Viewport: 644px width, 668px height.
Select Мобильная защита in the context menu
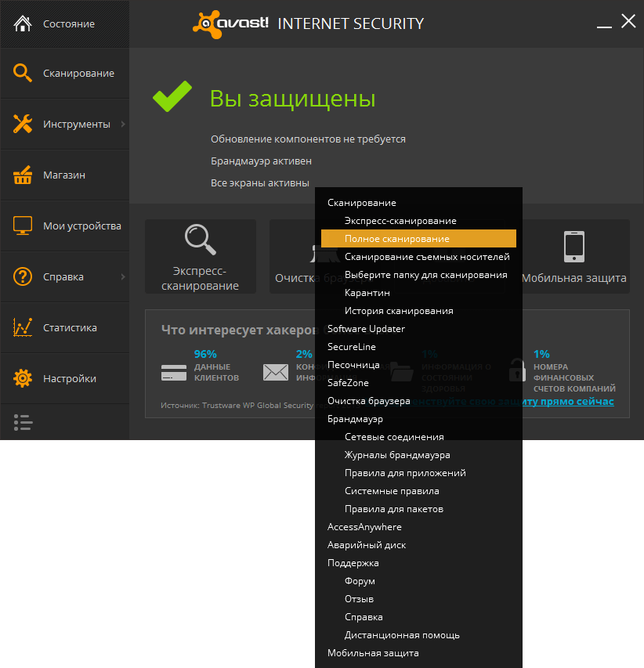click(x=418, y=653)
